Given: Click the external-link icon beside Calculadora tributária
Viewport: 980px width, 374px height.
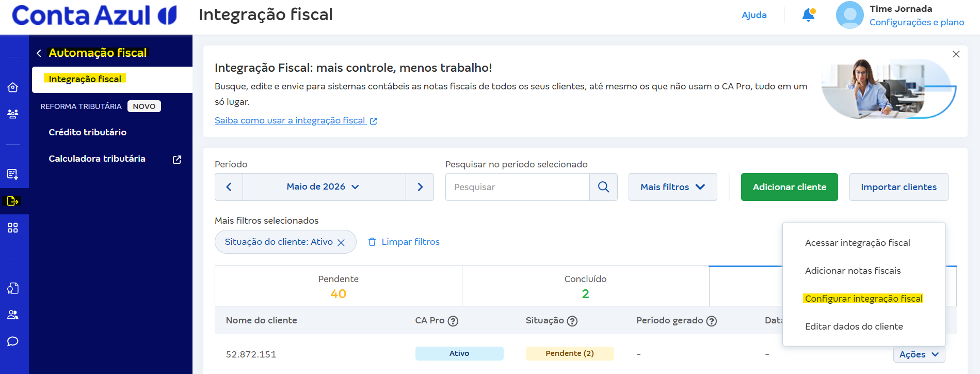Looking at the screenshot, I should (177, 160).
